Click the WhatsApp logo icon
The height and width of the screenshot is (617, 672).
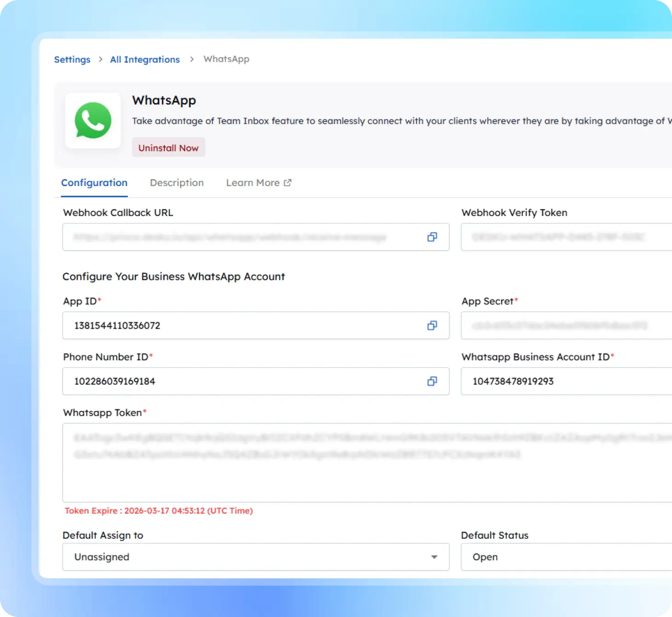tap(93, 121)
